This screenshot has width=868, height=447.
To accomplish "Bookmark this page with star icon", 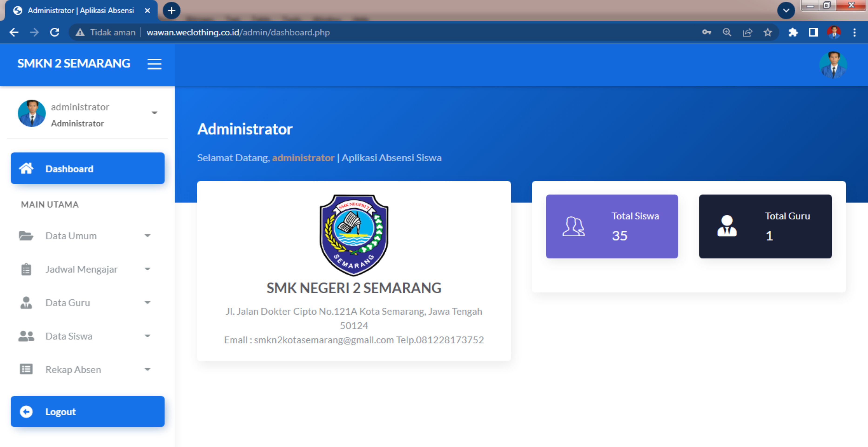I will [x=768, y=32].
